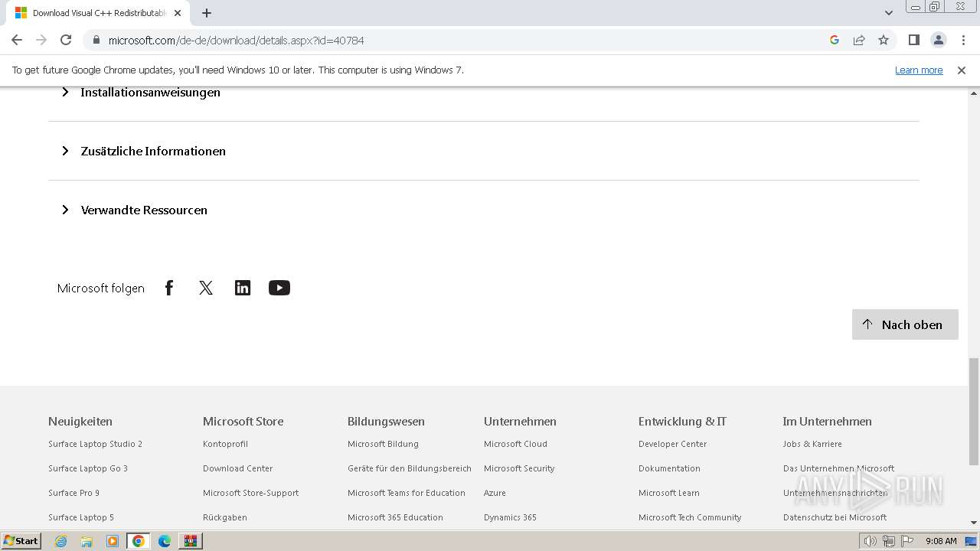Click the address bar URL field
The height and width of the screenshot is (551, 980).
tap(459, 40)
